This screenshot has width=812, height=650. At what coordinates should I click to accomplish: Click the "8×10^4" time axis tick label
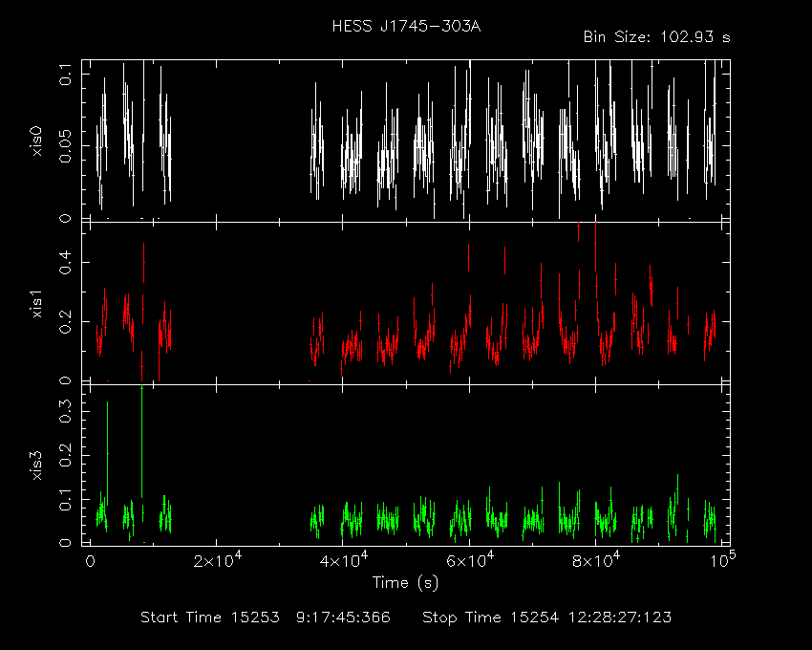click(x=596, y=560)
